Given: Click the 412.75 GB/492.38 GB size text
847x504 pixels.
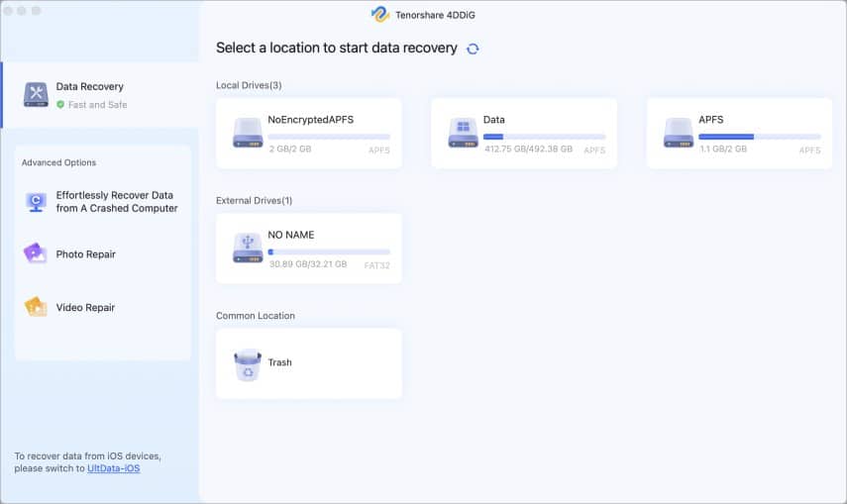Looking at the screenshot, I should pos(528,149).
